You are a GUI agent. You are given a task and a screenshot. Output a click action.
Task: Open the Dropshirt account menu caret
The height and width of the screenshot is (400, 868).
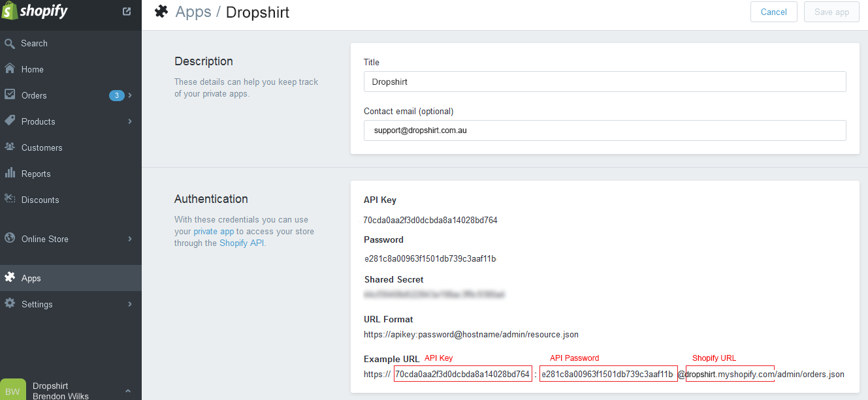coord(127,390)
